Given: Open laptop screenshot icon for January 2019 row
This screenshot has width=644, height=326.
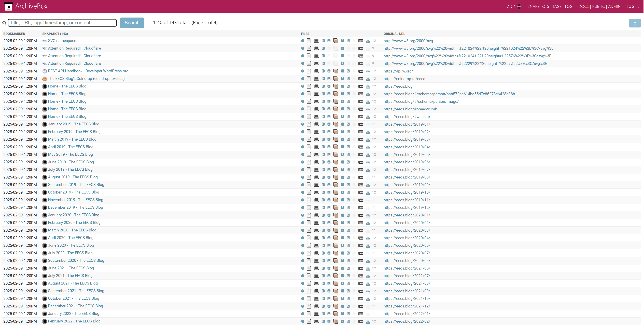Looking at the screenshot, I should pyautogui.click(x=316, y=124).
